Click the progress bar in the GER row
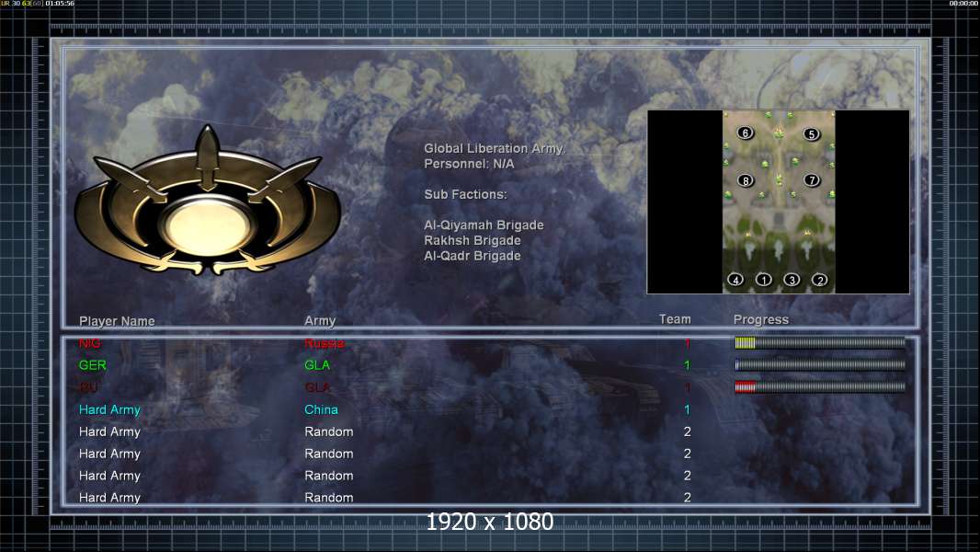The width and height of the screenshot is (980, 552). coord(819,364)
